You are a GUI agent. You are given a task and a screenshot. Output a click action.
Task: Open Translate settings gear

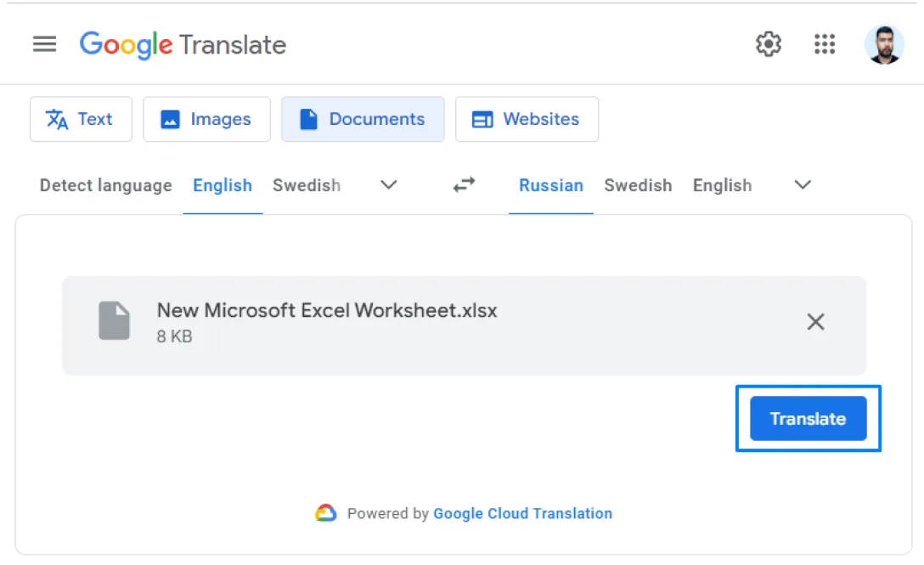tap(769, 44)
